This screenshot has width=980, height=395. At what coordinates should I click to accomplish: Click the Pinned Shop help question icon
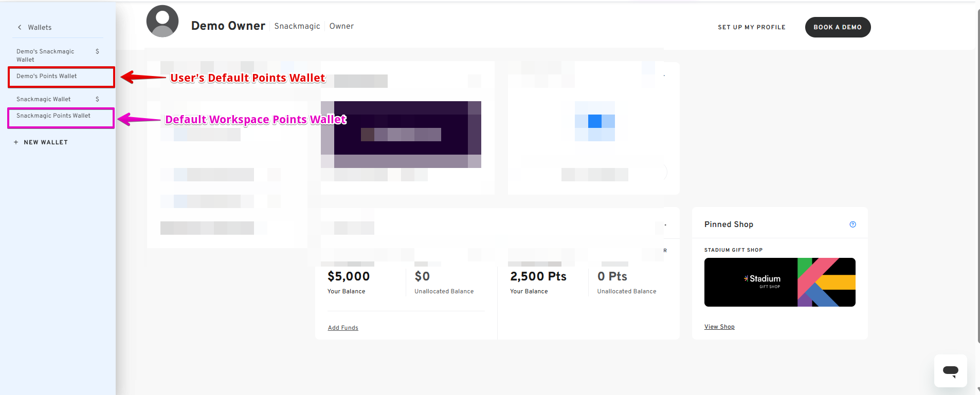[x=852, y=224]
